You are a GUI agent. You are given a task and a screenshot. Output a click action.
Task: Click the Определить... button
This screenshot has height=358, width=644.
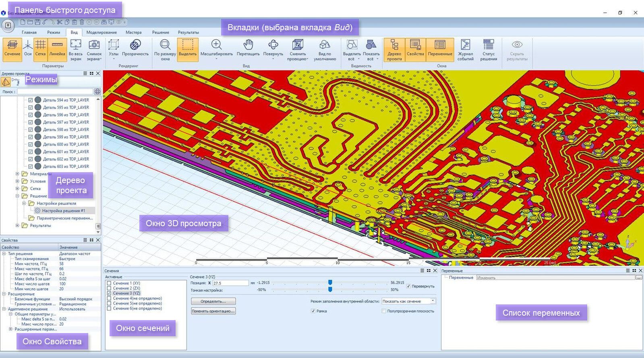[213, 302]
